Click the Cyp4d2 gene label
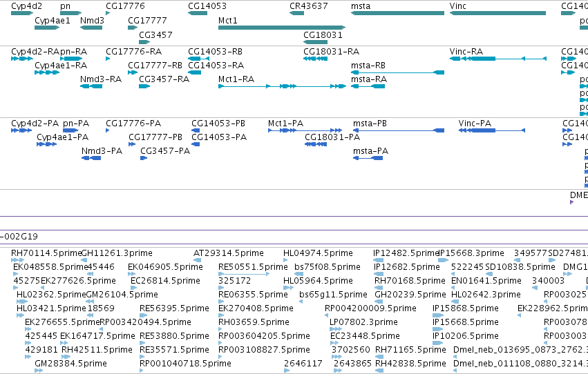 pos(27,6)
